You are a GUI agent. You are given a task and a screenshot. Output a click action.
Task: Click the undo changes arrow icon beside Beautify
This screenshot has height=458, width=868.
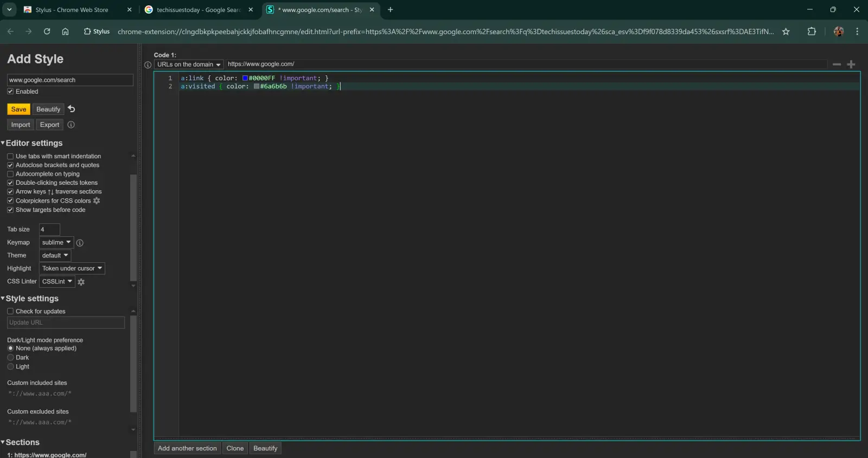[x=72, y=109]
